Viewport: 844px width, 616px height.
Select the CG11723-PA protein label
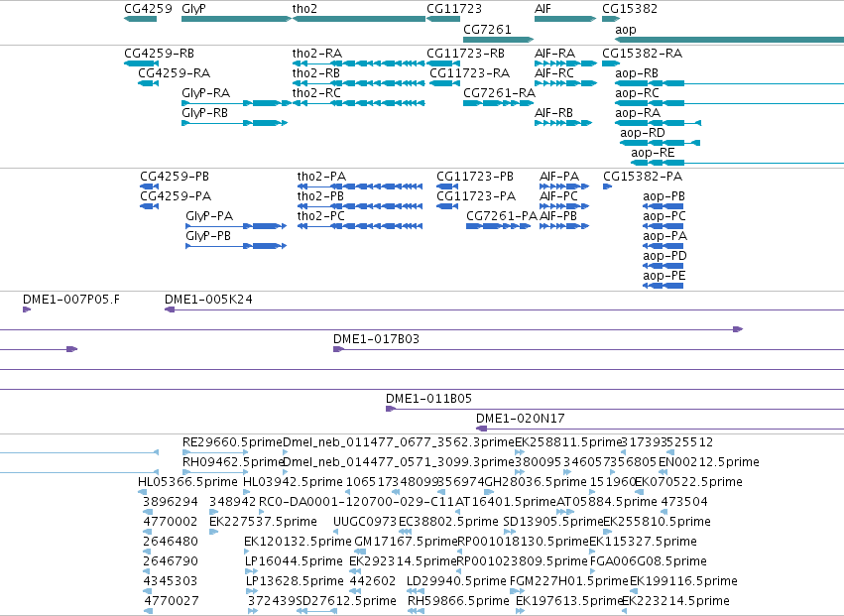coord(476,196)
